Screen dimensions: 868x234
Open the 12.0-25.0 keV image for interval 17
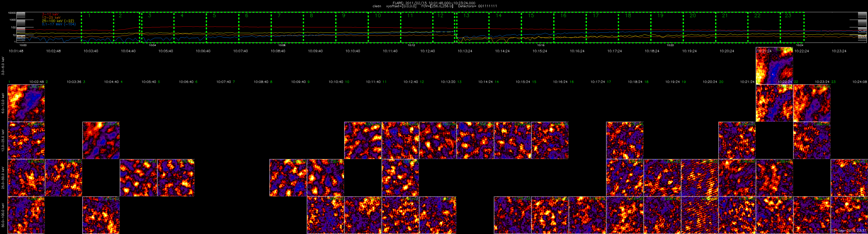click(624, 141)
